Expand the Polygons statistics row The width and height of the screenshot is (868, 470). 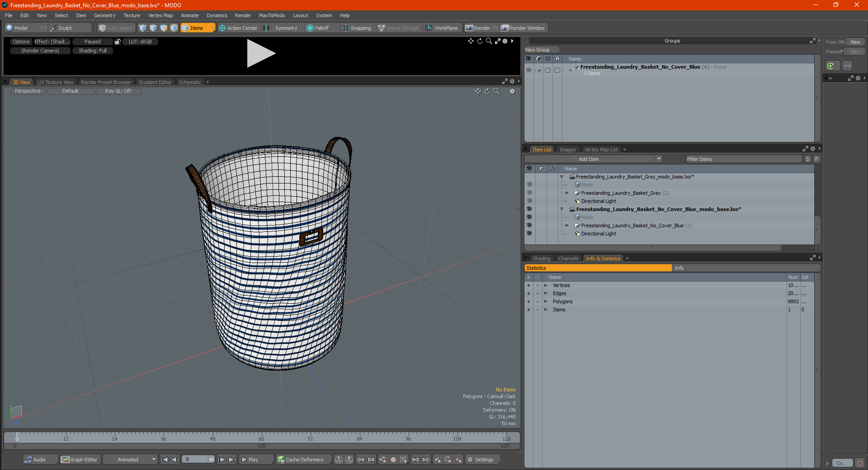pos(546,301)
